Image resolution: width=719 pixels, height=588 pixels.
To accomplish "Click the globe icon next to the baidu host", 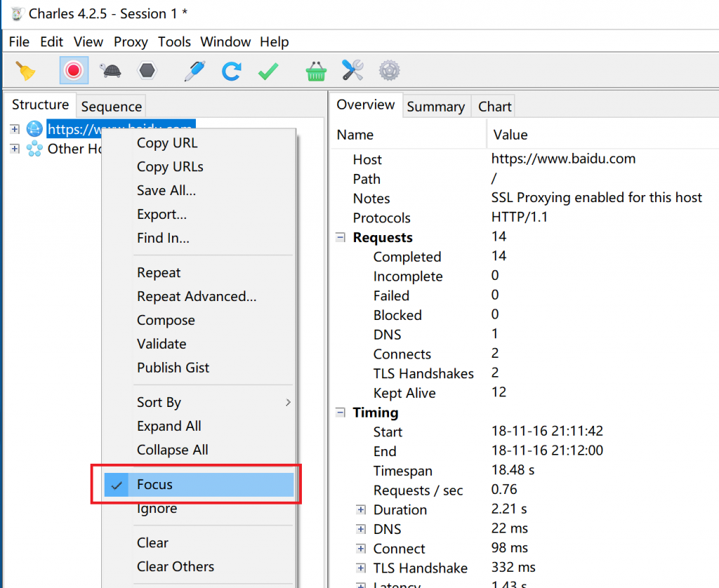I will coord(34,129).
